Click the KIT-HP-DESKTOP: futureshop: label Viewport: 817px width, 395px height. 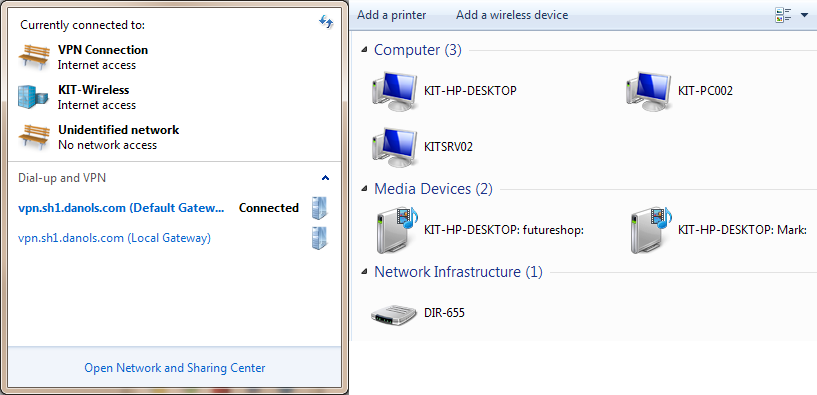pos(504,229)
